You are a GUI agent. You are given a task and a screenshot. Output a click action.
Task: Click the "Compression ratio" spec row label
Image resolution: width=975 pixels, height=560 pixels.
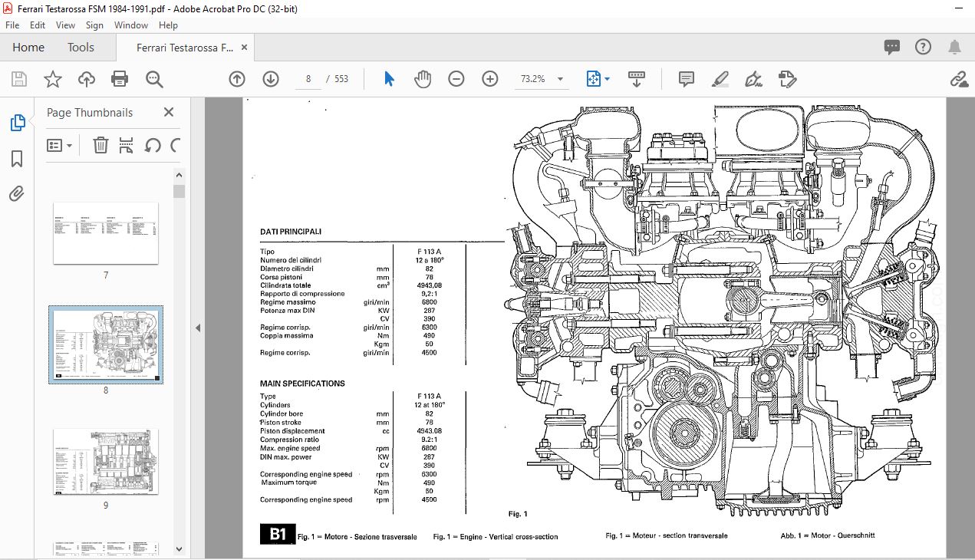pos(290,440)
